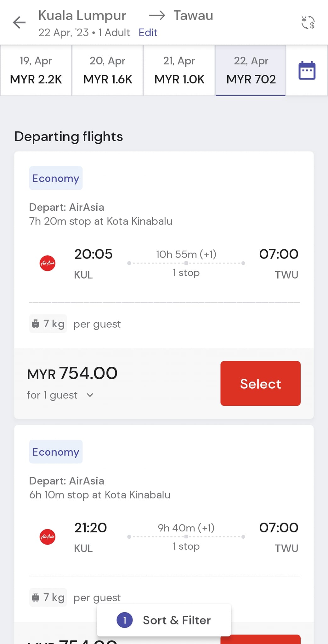
Task: Select the 20 Apr date tab
Action: [108, 70]
